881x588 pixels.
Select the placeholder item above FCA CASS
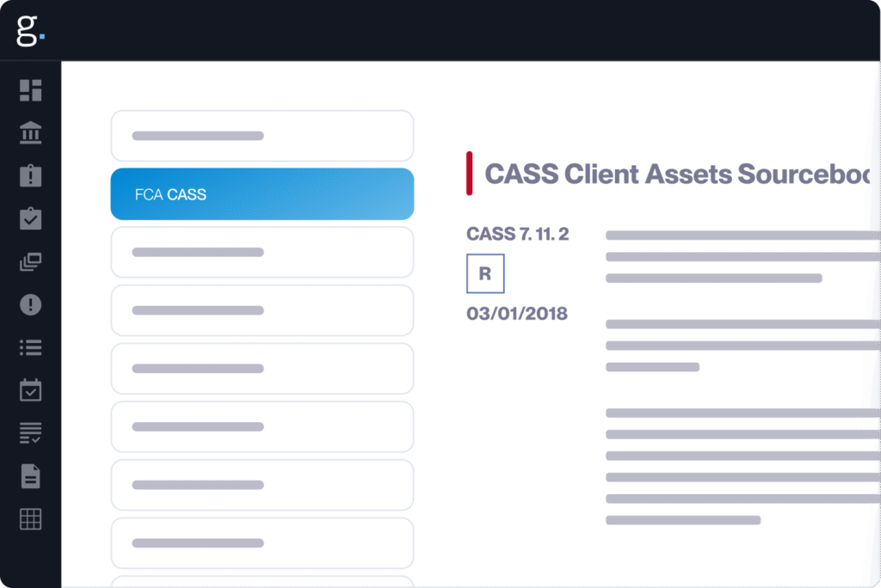pyautogui.click(x=262, y=136)
